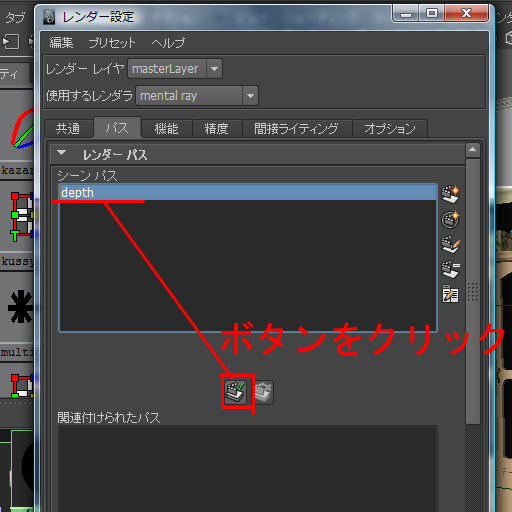Delete selected render pass icon with minus

(450, 270)
